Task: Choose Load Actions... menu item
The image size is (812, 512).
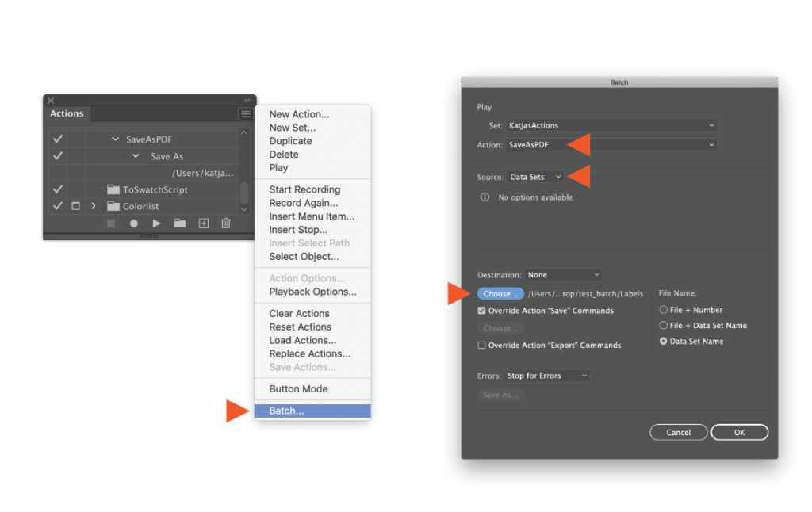Action: point(302,341)
